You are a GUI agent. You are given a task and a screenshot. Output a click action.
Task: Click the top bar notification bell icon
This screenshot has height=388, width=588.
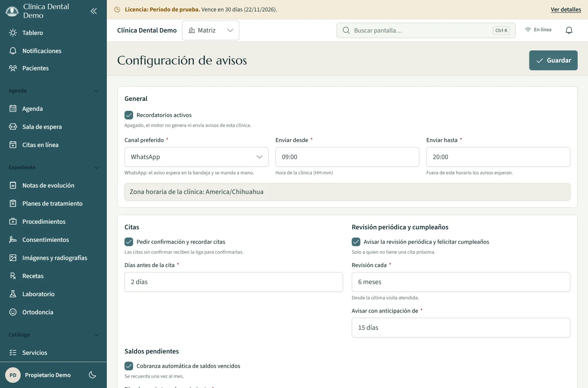pyautogui.click(x=569, y=30)
